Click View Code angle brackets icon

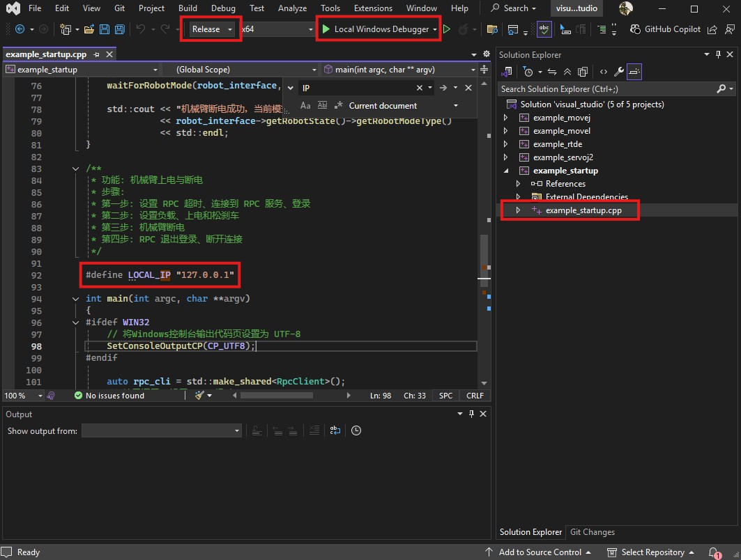(604, 72)
